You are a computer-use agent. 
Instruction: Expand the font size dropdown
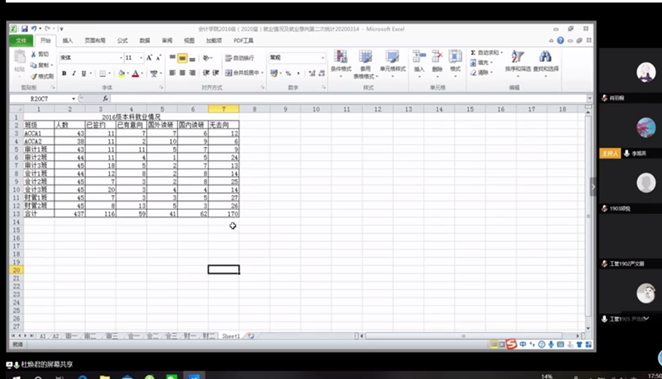click(141, 57)
